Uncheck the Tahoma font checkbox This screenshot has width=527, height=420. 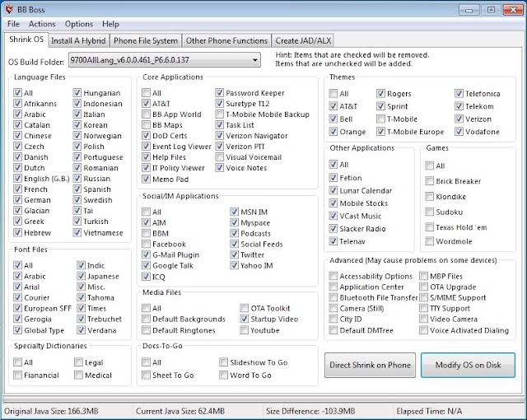81,297
